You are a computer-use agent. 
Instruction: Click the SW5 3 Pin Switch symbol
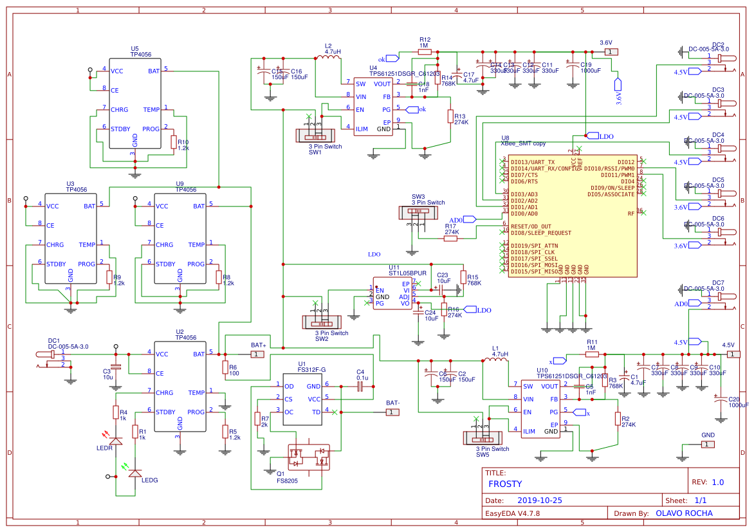tap(483, 437)
